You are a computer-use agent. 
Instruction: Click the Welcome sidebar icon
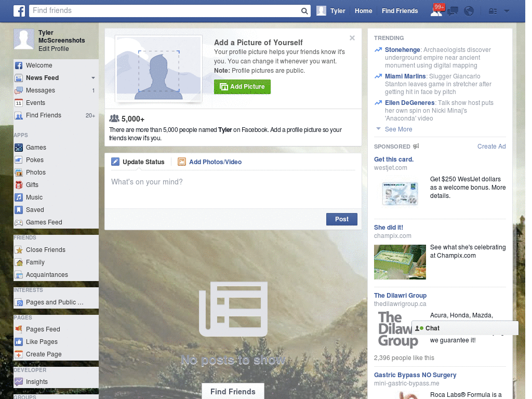[x=19, y=65]
